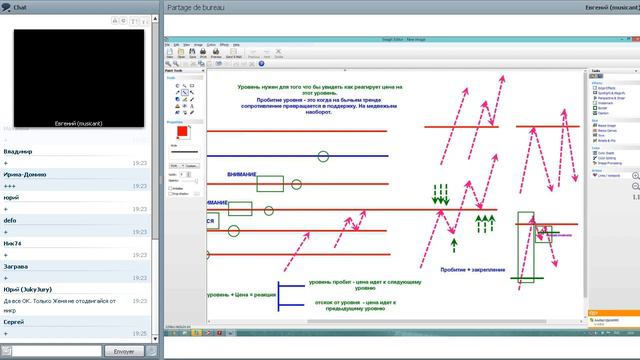This screenshot has height=360, width=640.
Task: Open the Tasks panel header dropdown
Action: tap(636, 71)
